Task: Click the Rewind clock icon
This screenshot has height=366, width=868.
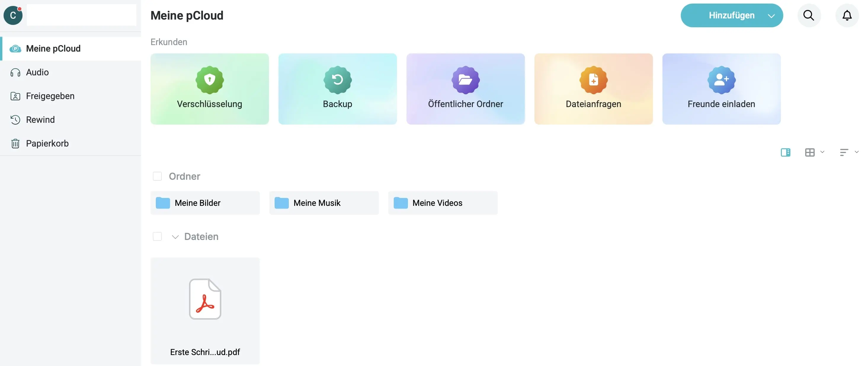Action: (x=15, y=120)
